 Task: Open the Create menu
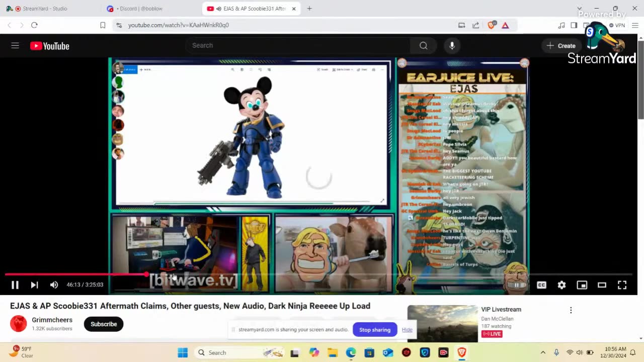[561, 46]
